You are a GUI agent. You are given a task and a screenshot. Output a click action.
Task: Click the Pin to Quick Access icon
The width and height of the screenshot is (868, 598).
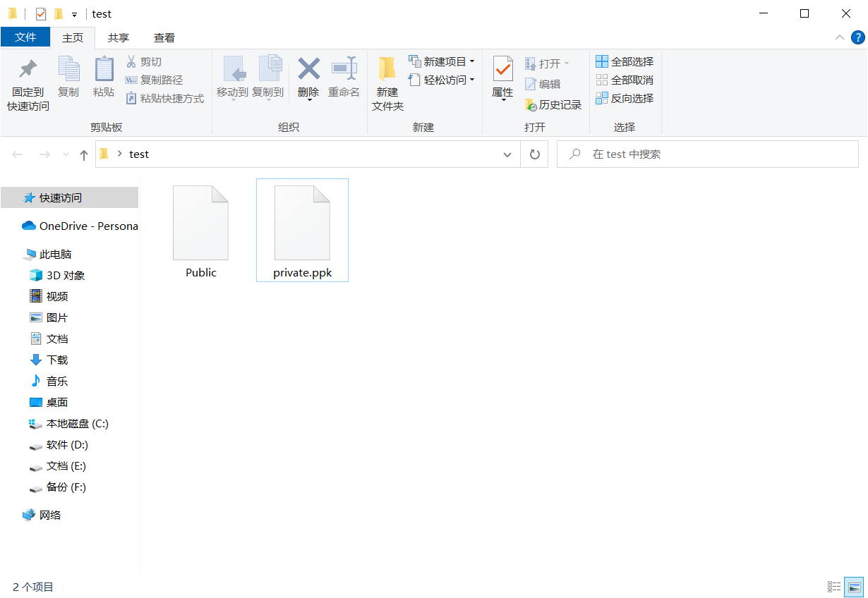point(28,70)
